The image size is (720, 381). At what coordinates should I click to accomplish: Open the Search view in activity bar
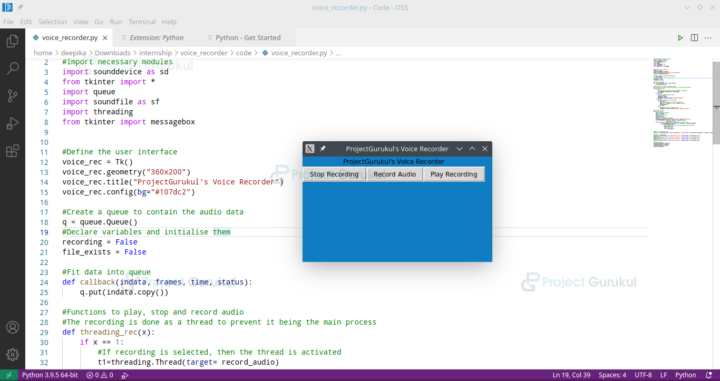pos(12,68)
